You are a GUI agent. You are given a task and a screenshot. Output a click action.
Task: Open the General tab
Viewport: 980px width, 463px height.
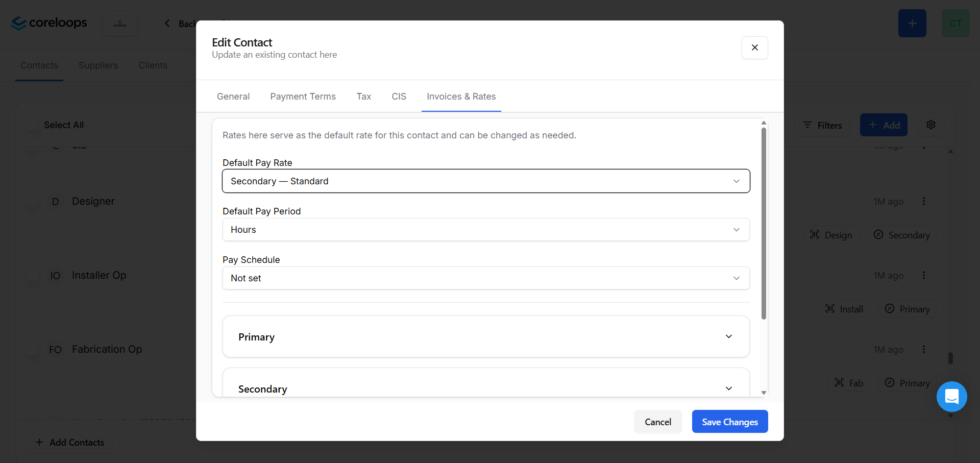click(x=233, y=96)
